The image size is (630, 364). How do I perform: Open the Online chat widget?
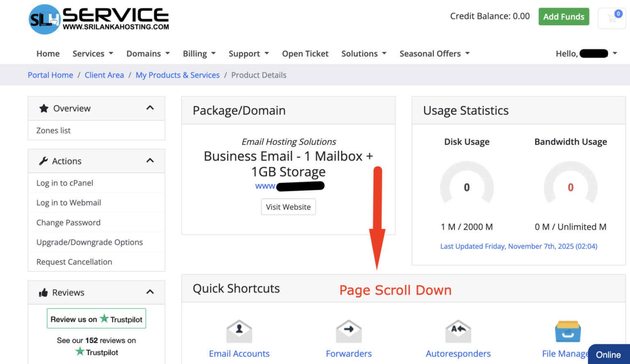608,355
